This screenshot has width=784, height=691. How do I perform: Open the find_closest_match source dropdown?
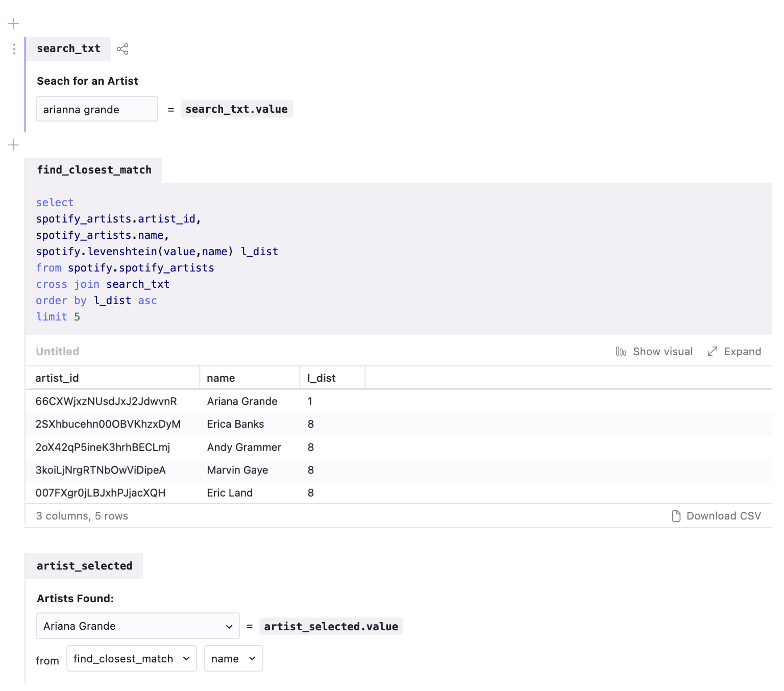[132, 659]
